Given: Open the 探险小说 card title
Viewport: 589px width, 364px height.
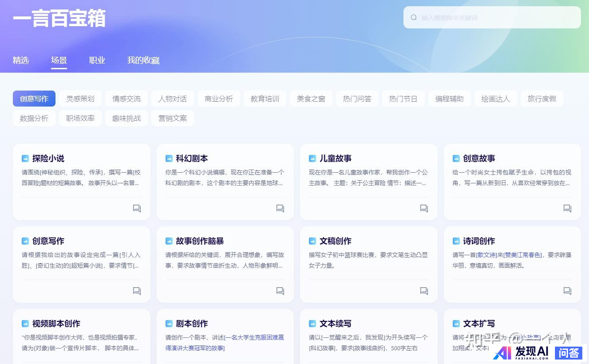Looking at the screenshot, I should [48, 158].
